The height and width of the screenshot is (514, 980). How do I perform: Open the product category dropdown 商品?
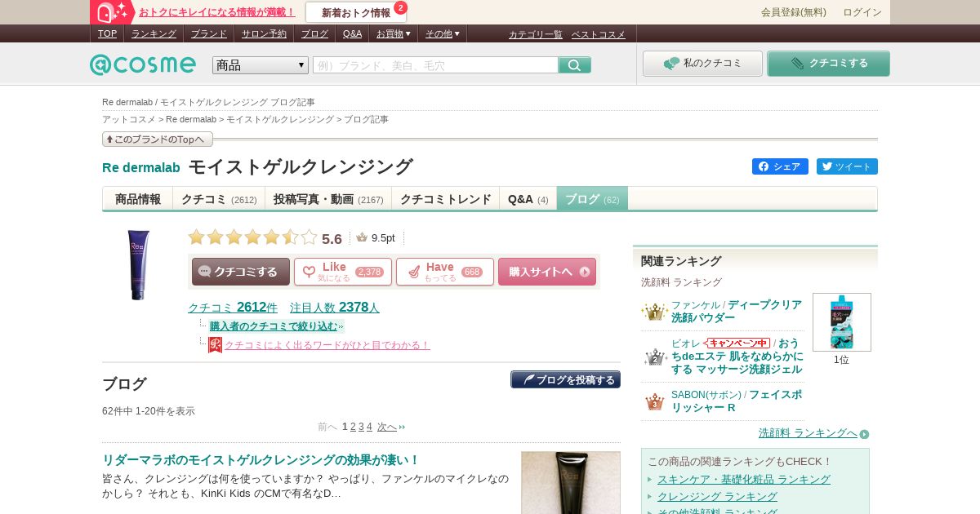point(261,65)
